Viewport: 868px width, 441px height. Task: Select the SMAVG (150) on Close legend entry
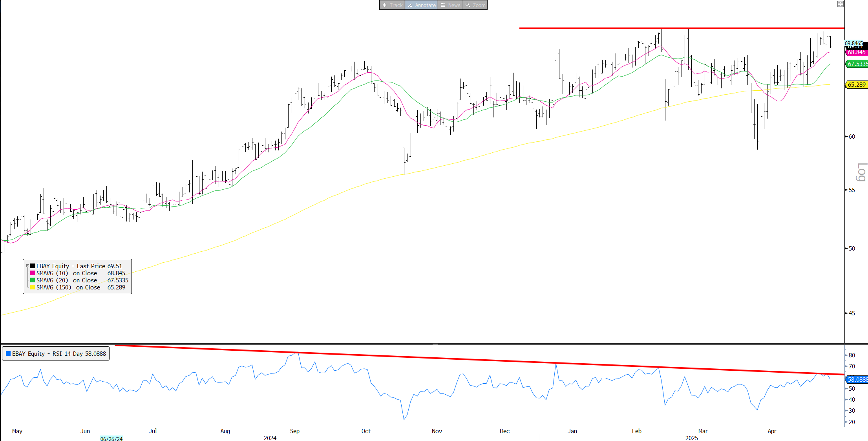click(x=68, y=287)
